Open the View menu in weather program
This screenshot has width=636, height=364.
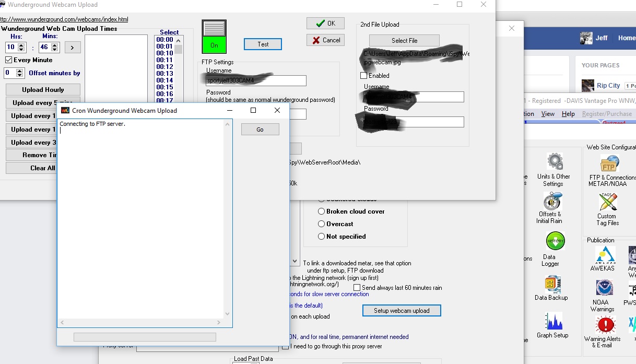tap(548, 114)
